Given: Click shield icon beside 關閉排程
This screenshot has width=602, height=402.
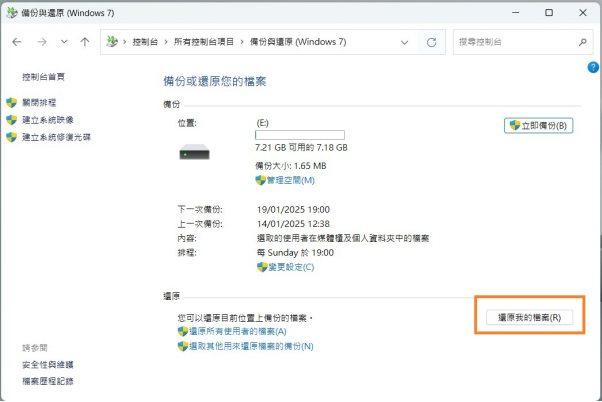Looking at the screenshot, I should pos(12,103).
